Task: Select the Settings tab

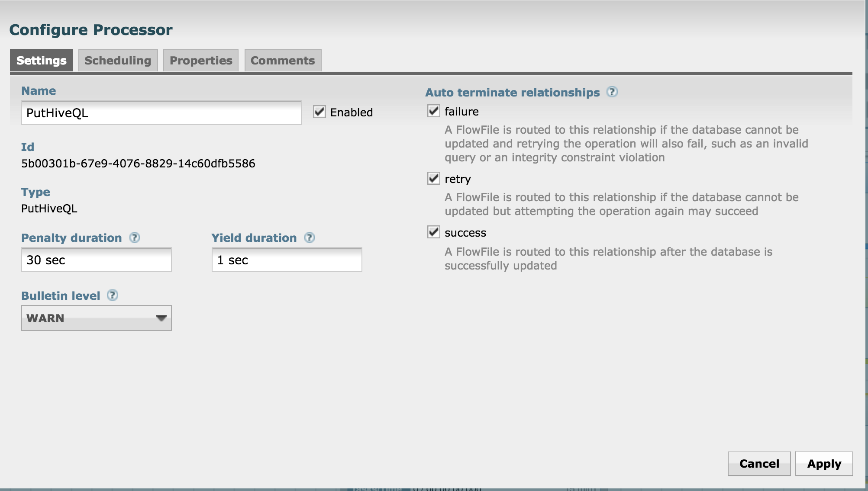Action: click(x=41, y=60)
